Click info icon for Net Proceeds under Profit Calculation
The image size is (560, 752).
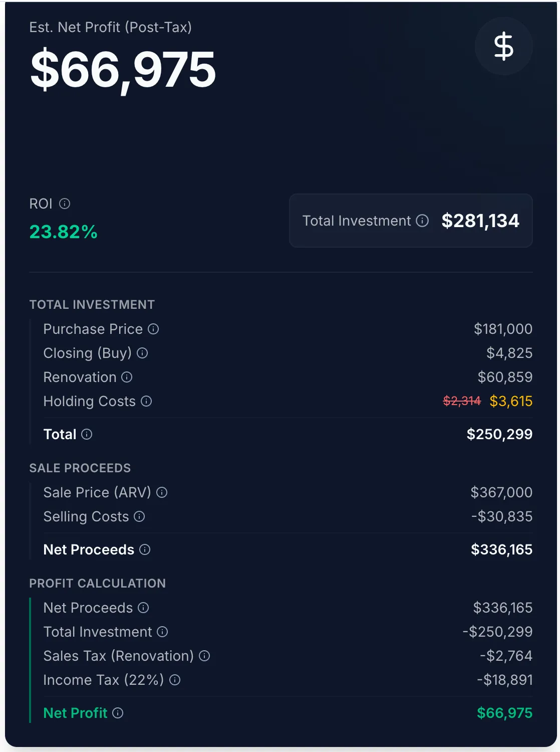(143, 608)
